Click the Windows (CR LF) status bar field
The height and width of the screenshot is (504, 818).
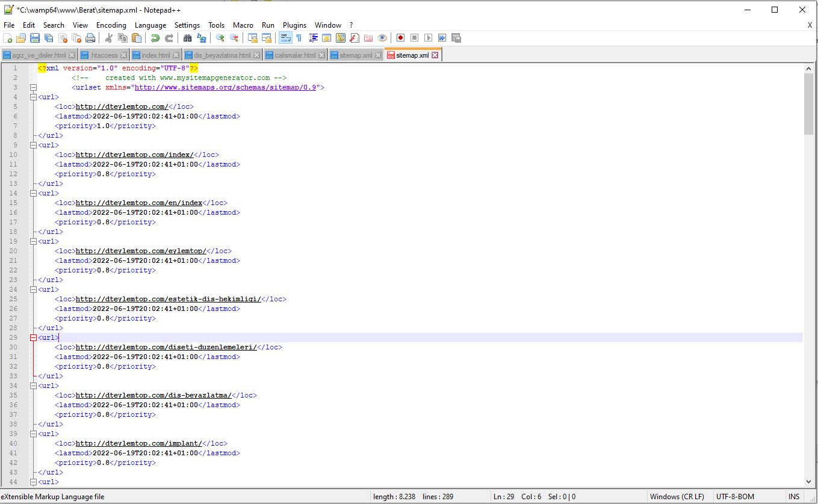(x=677, y=497)
